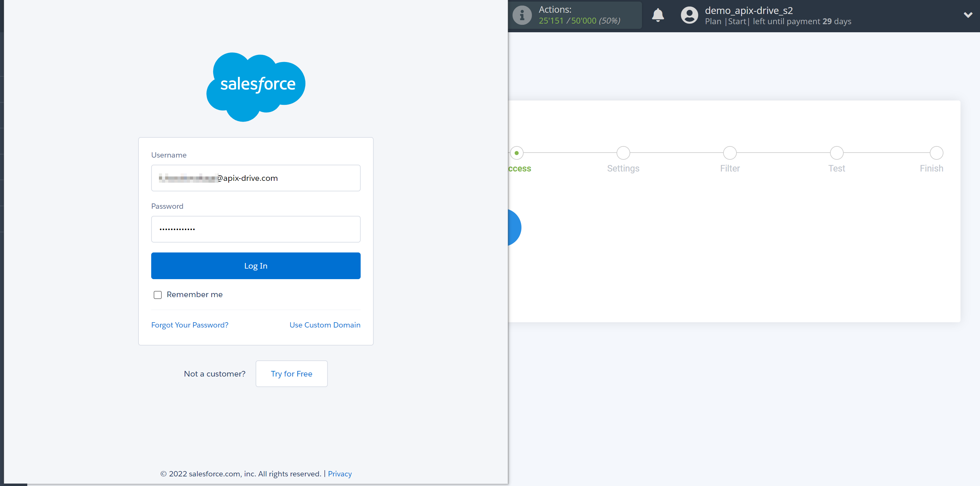This screenshot has height=486, width=980.
Task: Focus the Password field
Action: tap(256, 229)
